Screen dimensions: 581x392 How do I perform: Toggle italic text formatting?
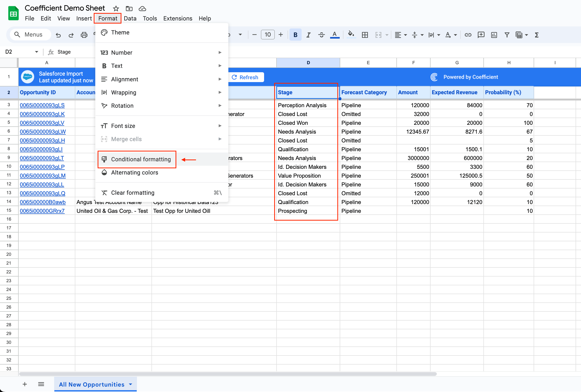[308, 35]
